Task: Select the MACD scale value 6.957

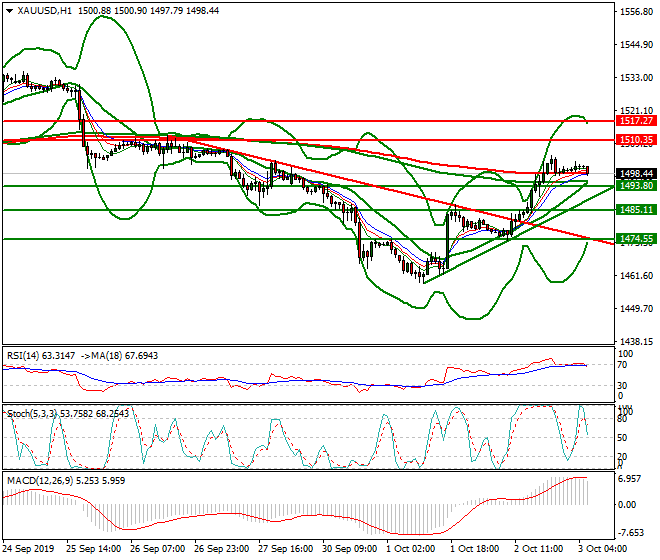Action: (x=630, y=479)
